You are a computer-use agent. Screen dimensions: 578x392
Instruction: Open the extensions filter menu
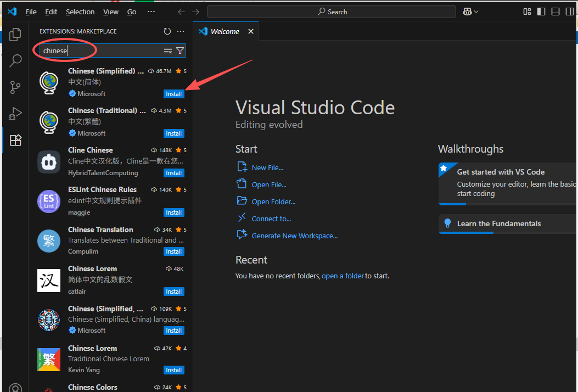(x=180, y=51)
